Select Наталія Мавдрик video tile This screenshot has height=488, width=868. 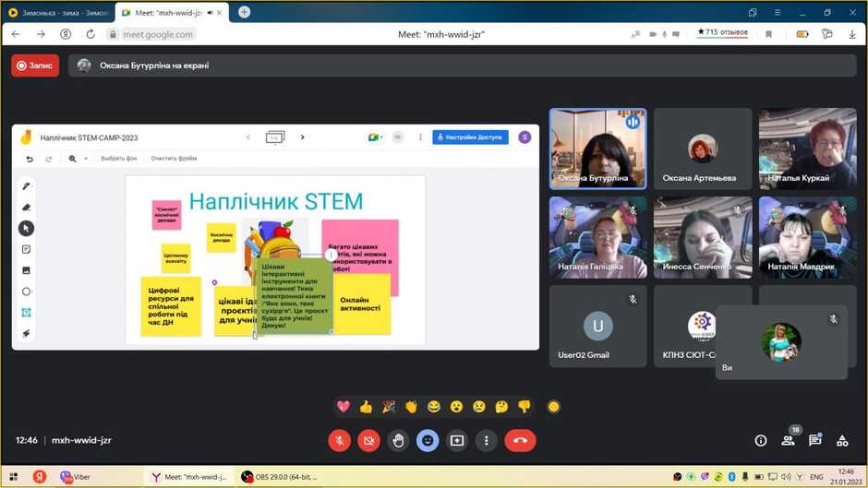coord(808,237)
